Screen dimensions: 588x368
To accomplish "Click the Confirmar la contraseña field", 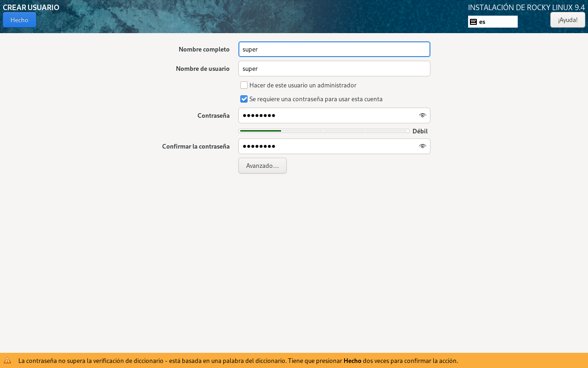I will tap(326, 146).
